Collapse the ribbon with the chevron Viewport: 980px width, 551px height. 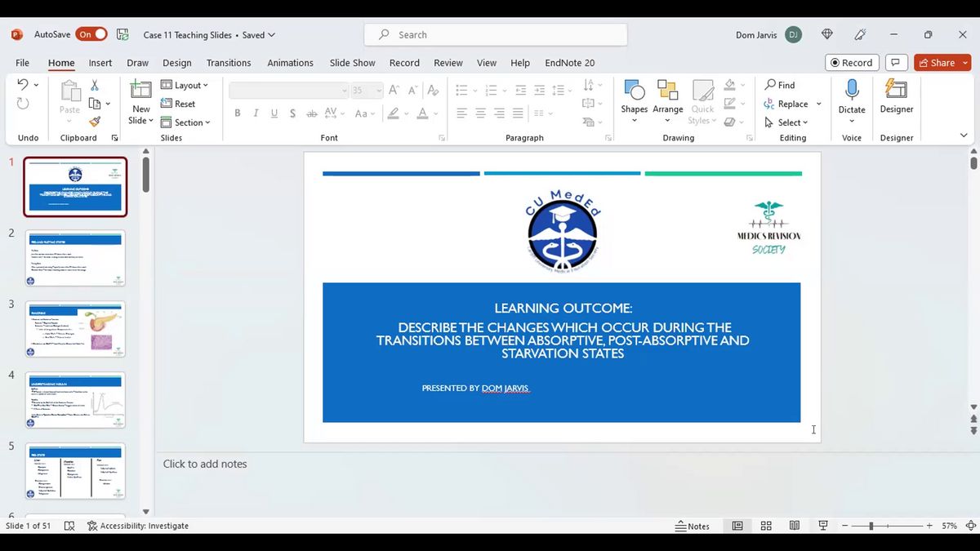click(x=964, y=136)
